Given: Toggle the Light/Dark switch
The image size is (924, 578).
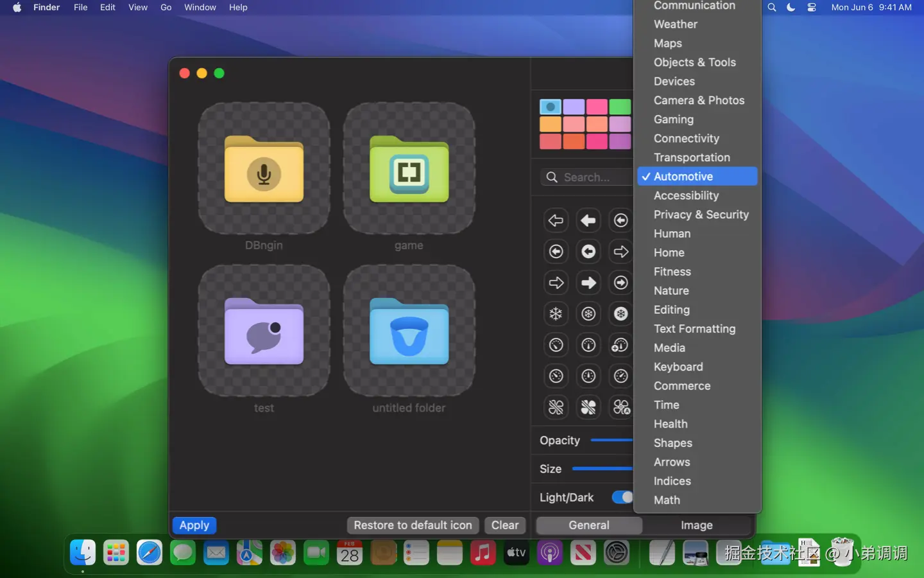Looking at the screenshot, I should tap(622, 497).
